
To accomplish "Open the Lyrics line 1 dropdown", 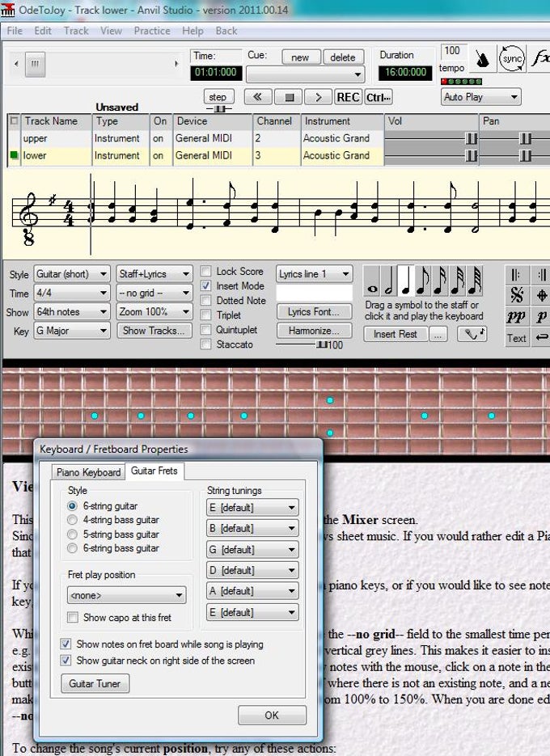I will click(x=314, y=274).
